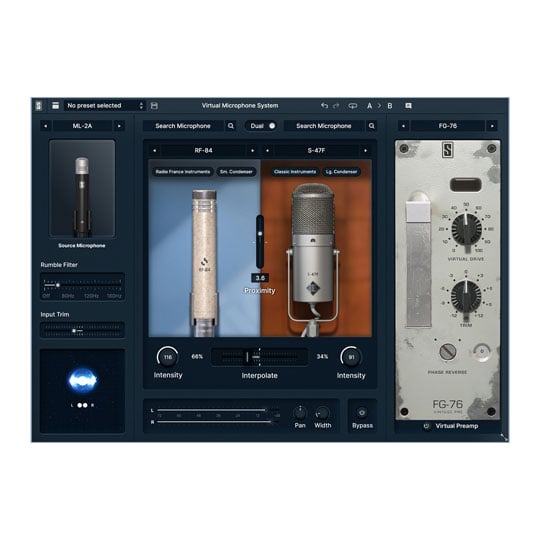Click the resize handle in window corner
Viewport: 540px width, 540px height.
pos(504,437)
